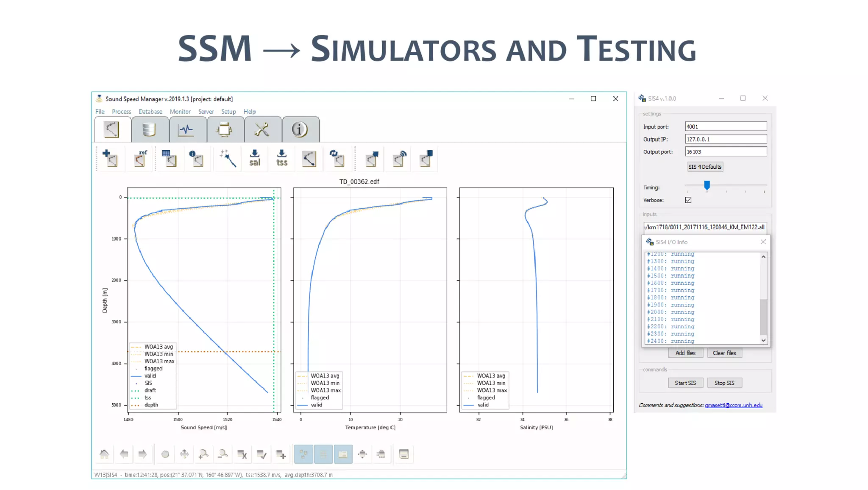The height and width of the screenshot is (490, 868).
Task: Click the SIS 4 Defaults button
Action: click(x=704, y=167)
